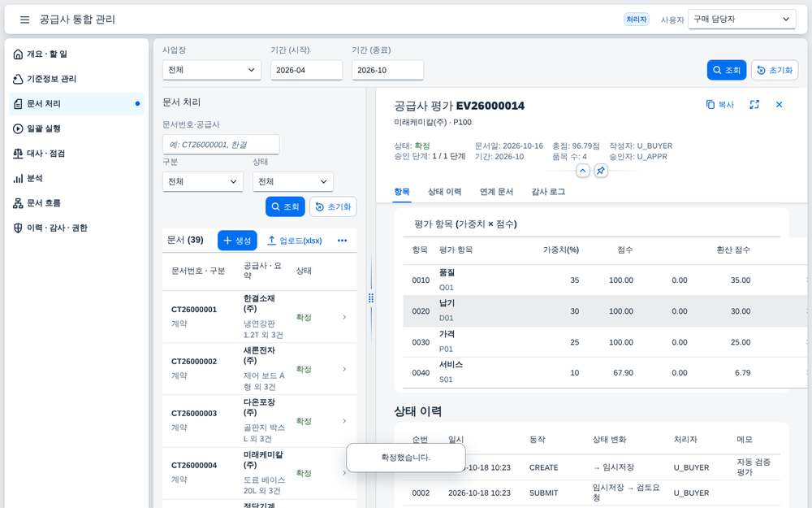Click 초기화 button in 문서 처리 panel
The width and height of the screenshot is (812, 508).
333,206
